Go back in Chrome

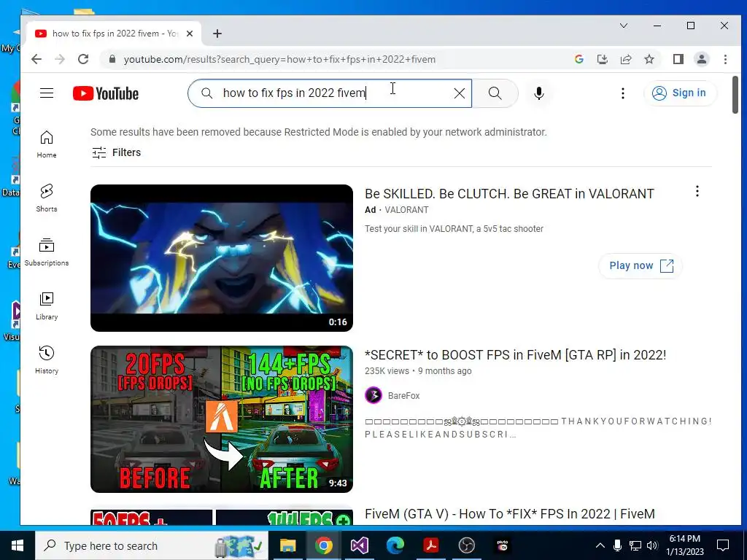pos(36,59)
